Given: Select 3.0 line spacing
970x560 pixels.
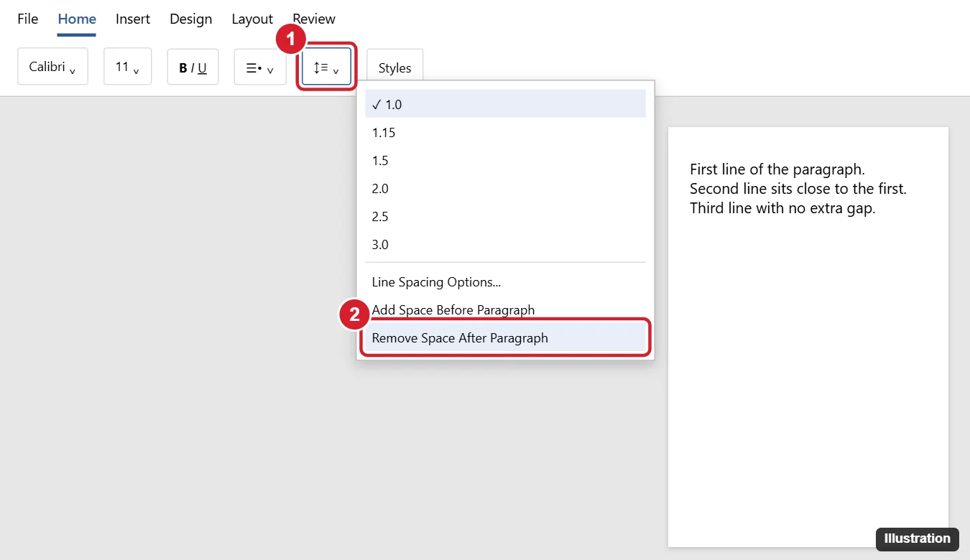Looking at the screenshot, I should click(505, 244).
